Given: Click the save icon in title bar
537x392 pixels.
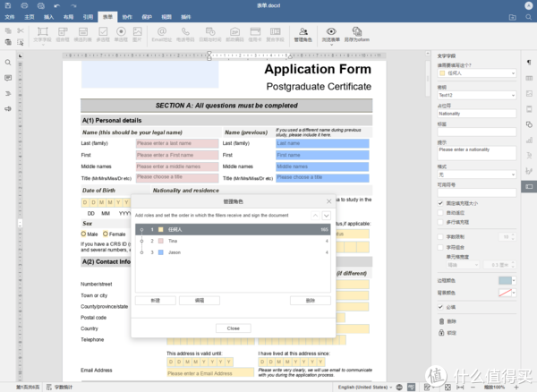Looking at the screenshot, I should pyautogui.click(x=7, y=5).
